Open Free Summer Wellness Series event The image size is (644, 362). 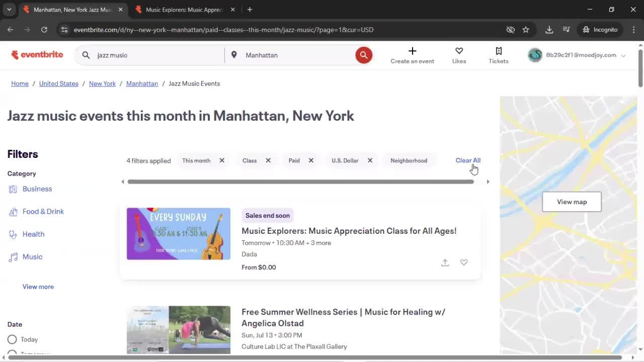click(343, 317)
